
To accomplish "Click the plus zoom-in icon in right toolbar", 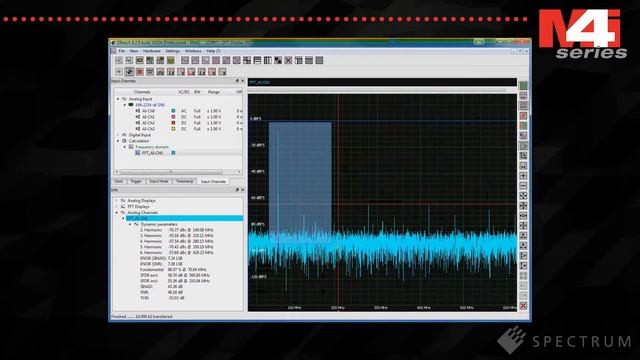I will 523,176.
